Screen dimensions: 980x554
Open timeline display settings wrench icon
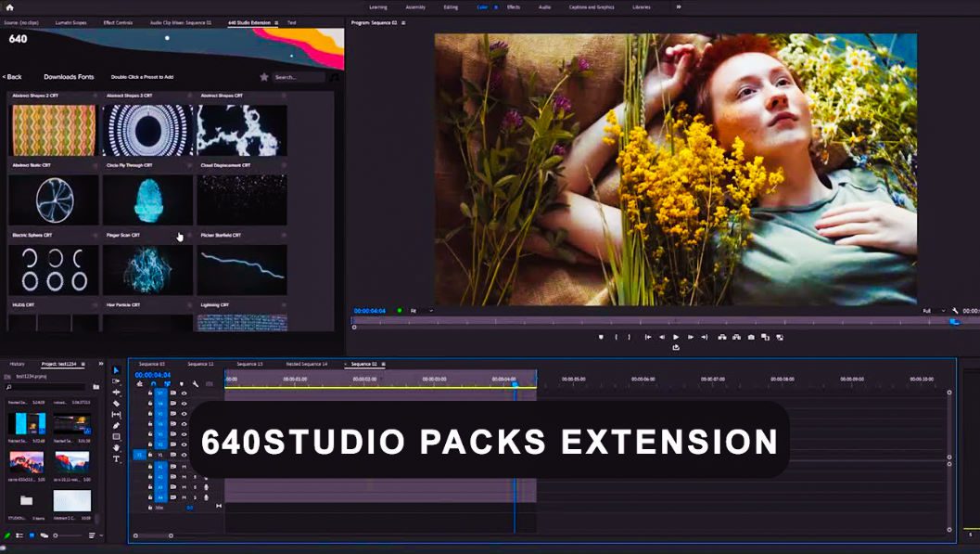tap(196, 384)
